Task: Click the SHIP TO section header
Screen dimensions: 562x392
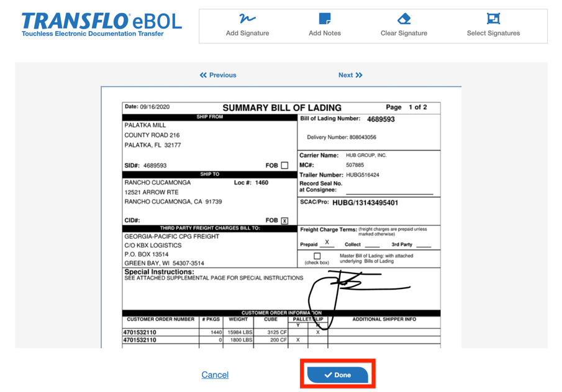Action: coord(210,174)
